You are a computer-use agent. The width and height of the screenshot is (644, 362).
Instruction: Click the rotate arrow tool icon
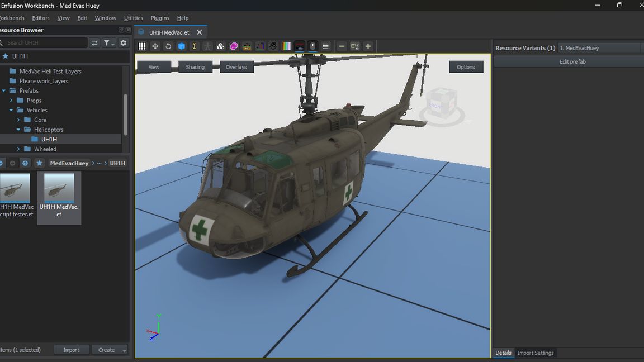pyautogui.click(x=168, y=46)
